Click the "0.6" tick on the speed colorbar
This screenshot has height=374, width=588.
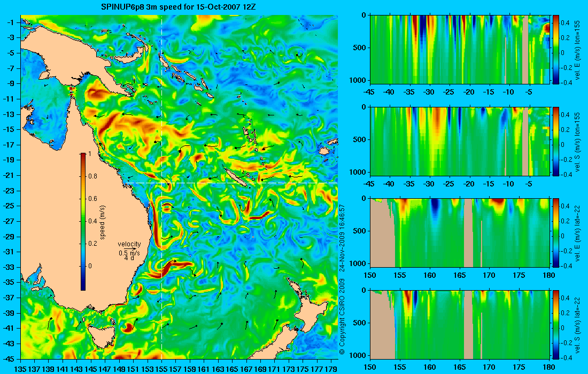coord(92,199)
